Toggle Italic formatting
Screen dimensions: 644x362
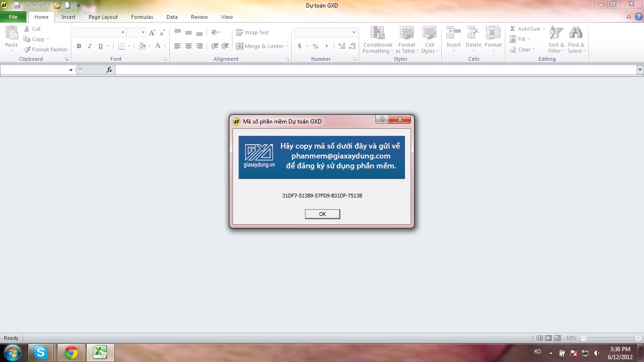click(90, 46)
